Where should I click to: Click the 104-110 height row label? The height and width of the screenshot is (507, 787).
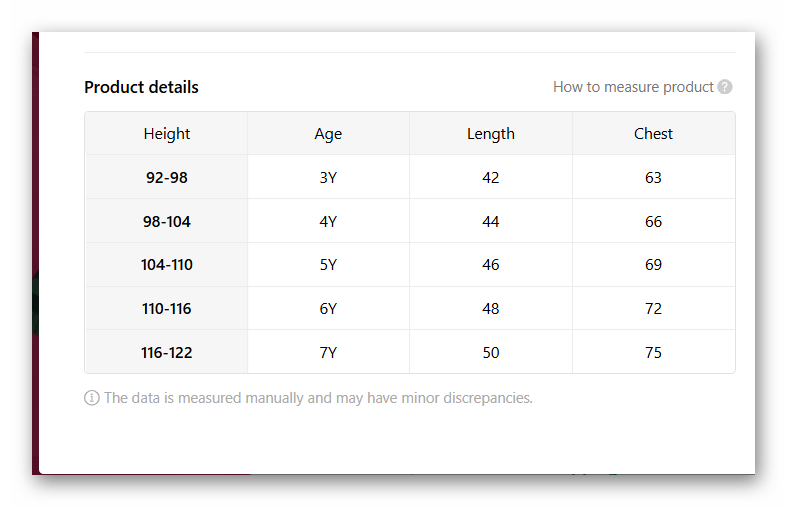coord(167,265)
